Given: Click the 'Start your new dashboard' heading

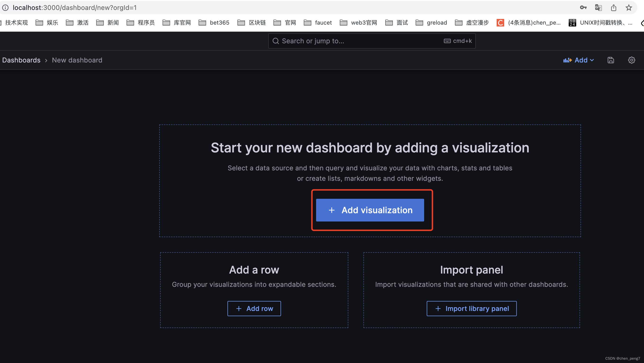Looking at the screenshot, I should coord(370,148).
